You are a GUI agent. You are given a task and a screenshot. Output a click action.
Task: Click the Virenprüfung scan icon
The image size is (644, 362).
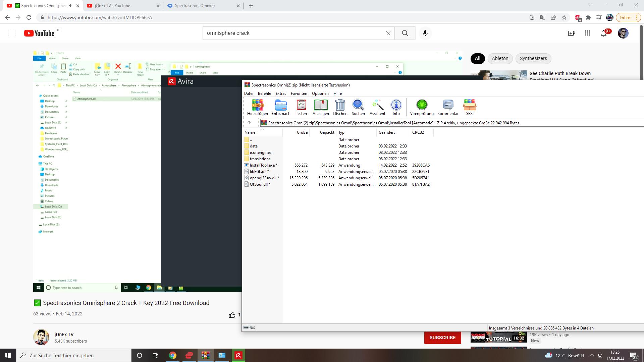(422, 107)
